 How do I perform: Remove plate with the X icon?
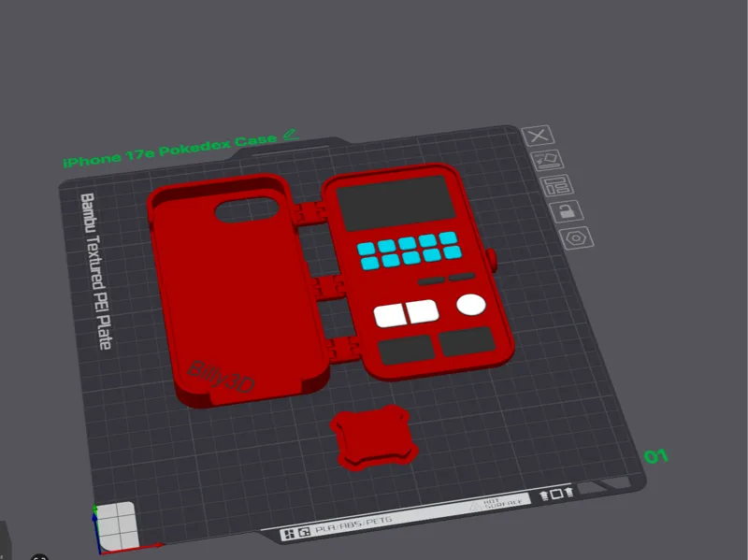pos(539,136)
